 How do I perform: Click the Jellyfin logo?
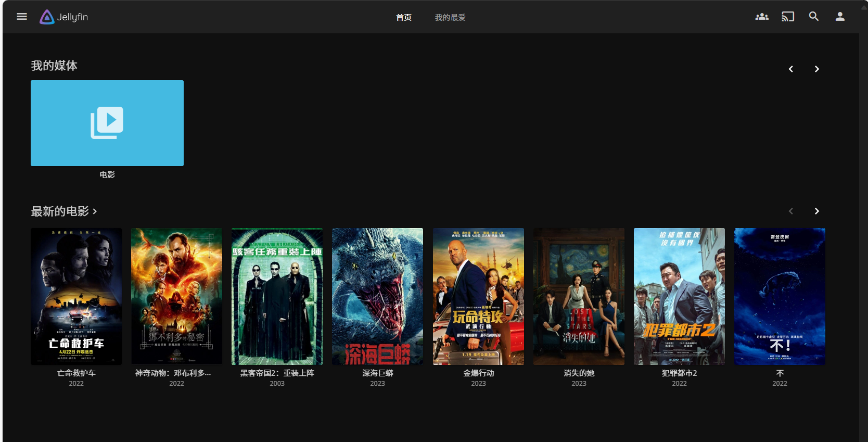click(x=64, y=17)
